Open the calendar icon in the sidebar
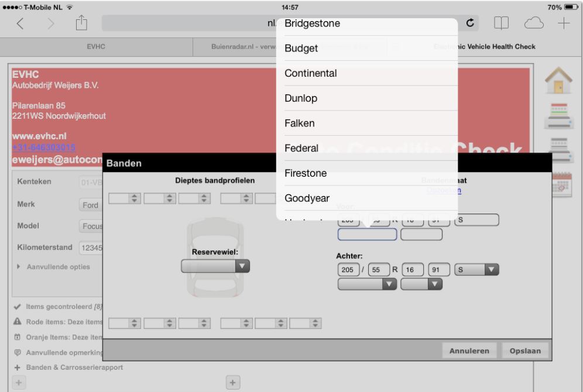 (x=561, y=185)
